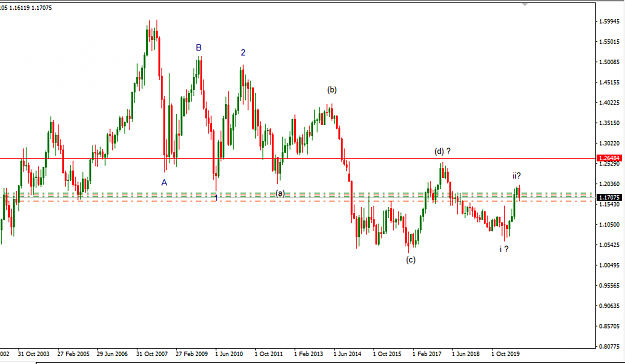This screenshot has height=364, width=625.
Task: Click the 31 Oct 2003 date label
Action: click(x=33, y=354)
